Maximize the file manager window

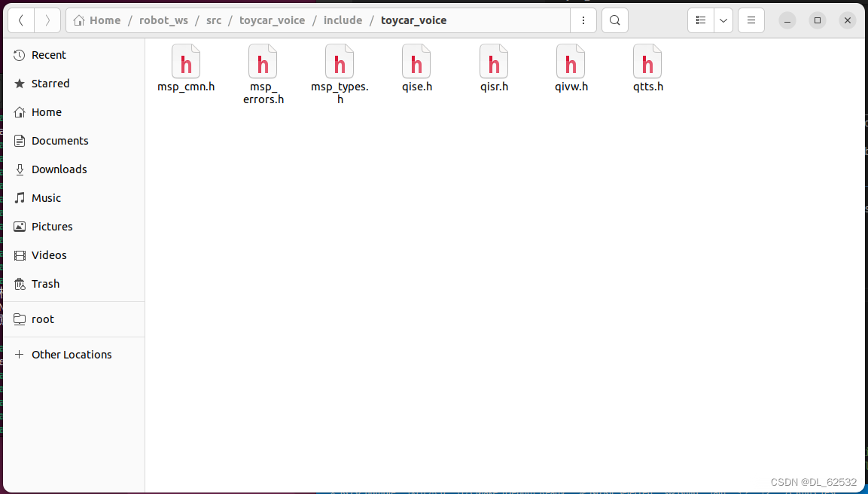pos(817,20)
